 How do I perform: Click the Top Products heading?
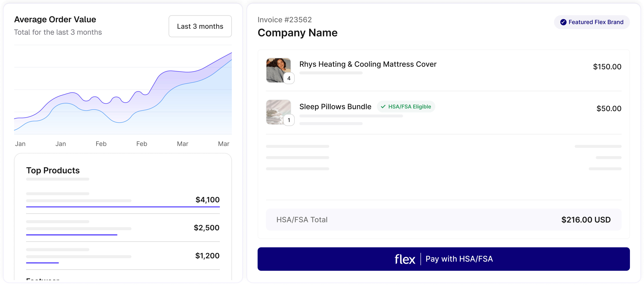tap(53, 171)
